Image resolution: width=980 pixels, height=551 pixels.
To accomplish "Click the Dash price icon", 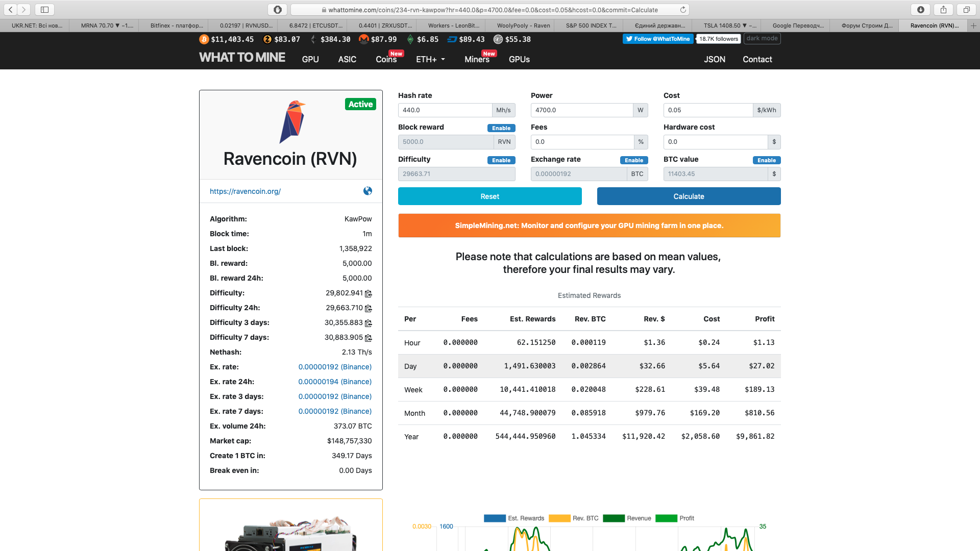I will pos(452,39).
